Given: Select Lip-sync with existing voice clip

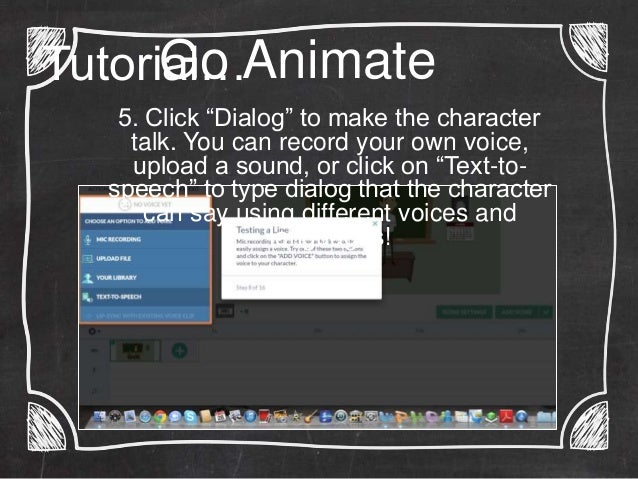Looking at the screenshot, I should coord(145,315).
